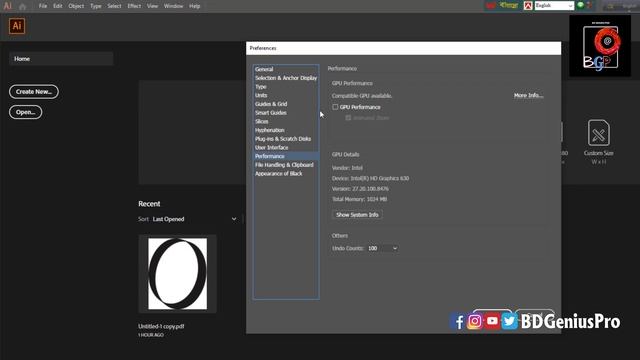This screenshot has height=360, width=640.
Task: Open the File menu
Action: [x=43, y=6]
